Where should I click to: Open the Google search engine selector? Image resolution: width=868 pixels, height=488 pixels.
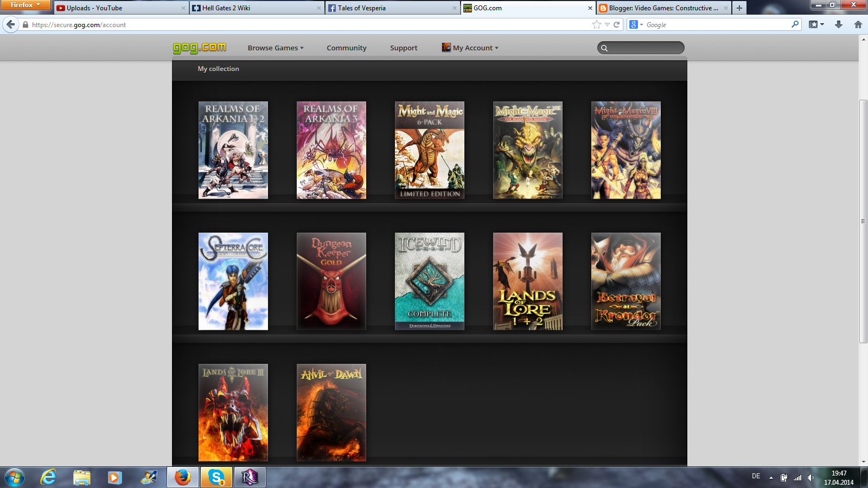(635, 24)
